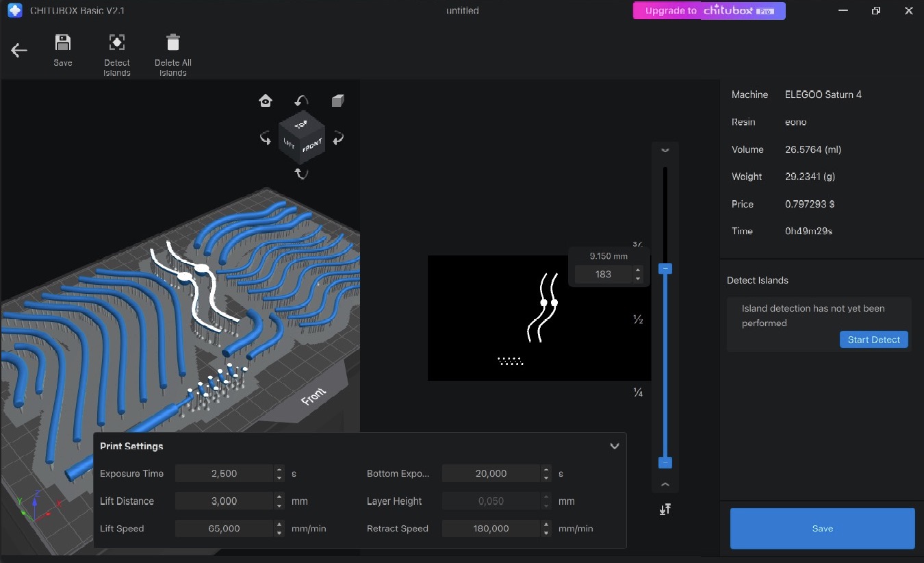Viewport: 924px width, 563px height.
Task: Click the Bottom Exposure value field
Action: (x=491, y=474)
